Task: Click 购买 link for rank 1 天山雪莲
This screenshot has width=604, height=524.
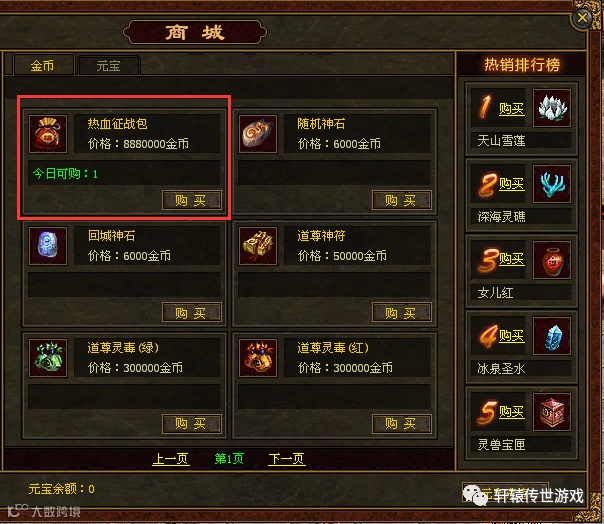Action: click(x=512, y=109)
